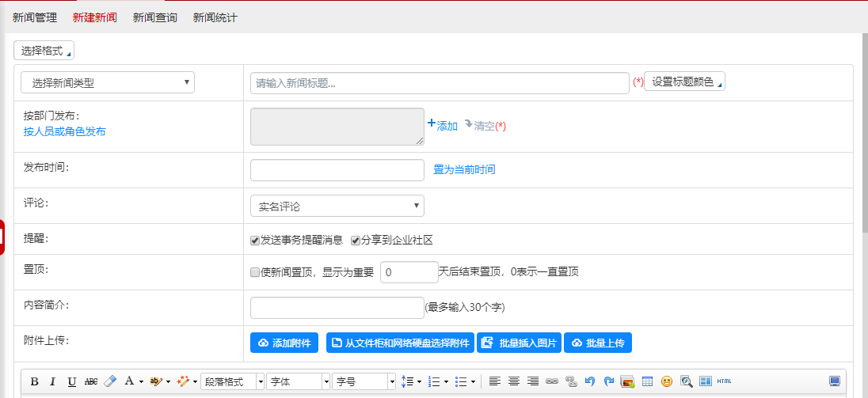868x398 pixels.
Task: Click the eraser clear formatting icon
Action: coord(110,381)
